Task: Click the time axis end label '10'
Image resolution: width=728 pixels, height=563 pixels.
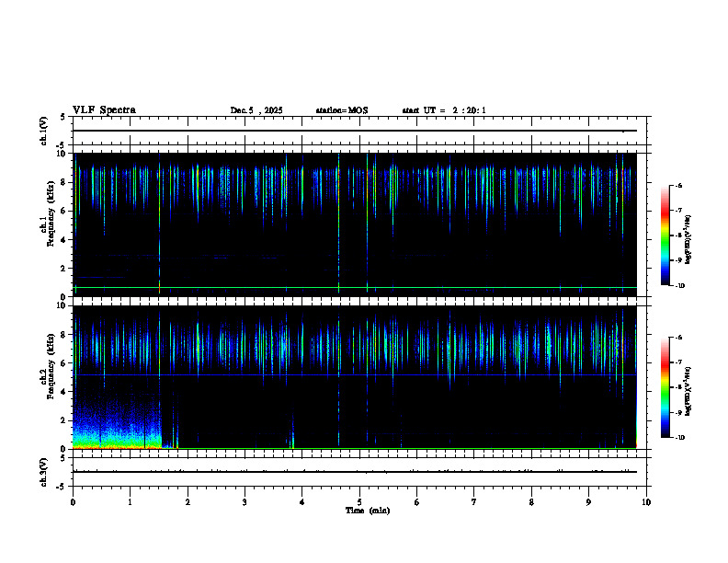Action: point(646,502)
